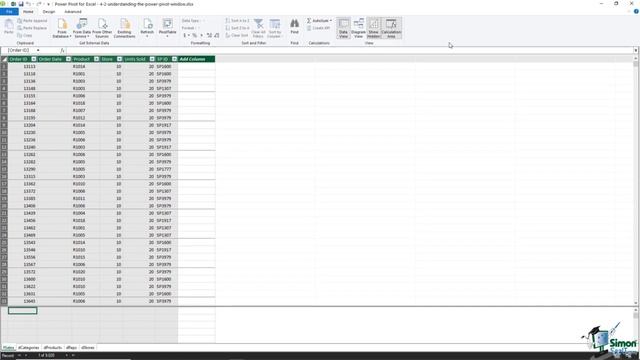The width and height of the screenshot is (640, 360).
Task: Open Sort by Column
Action: tap(275, 28)
